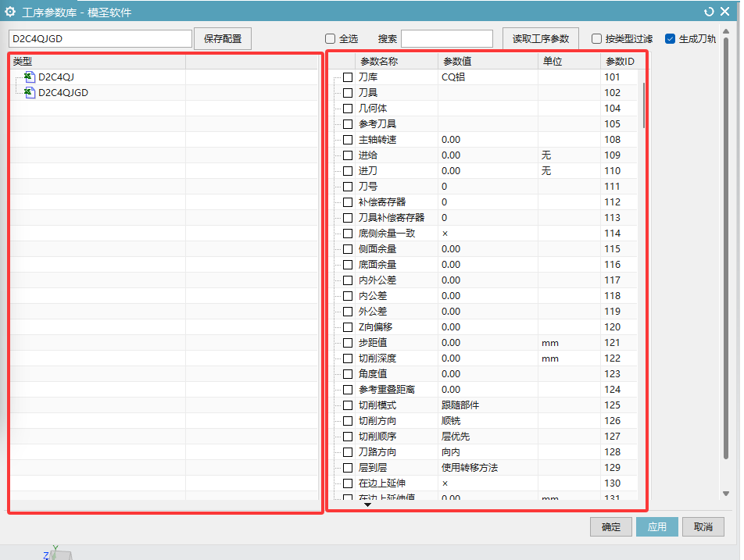The height and width of the screenshot is (560, 744).
Task: Check the 底侧余量一致 checkbox
Action: [348, 234]
